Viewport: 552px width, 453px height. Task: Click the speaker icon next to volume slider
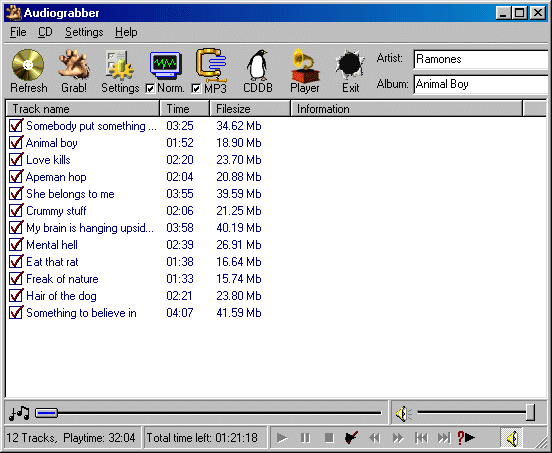coord(403,413)
